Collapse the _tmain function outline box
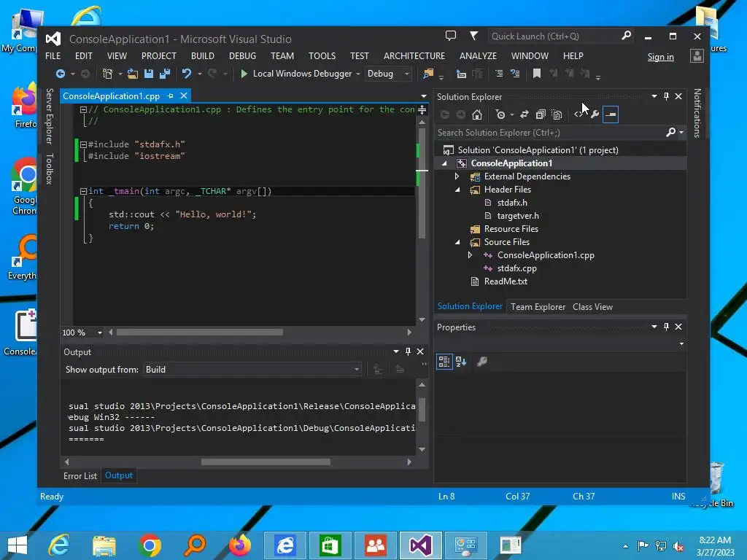 83,192
